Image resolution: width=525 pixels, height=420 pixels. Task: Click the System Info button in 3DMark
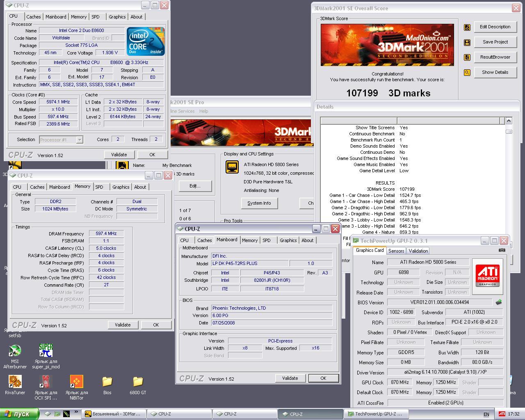point(259,203)
